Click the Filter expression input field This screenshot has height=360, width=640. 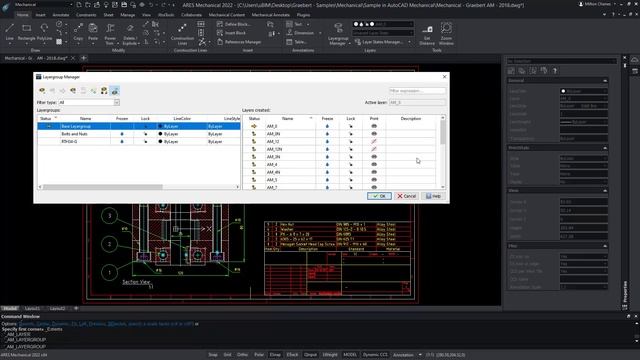point(417,91)
